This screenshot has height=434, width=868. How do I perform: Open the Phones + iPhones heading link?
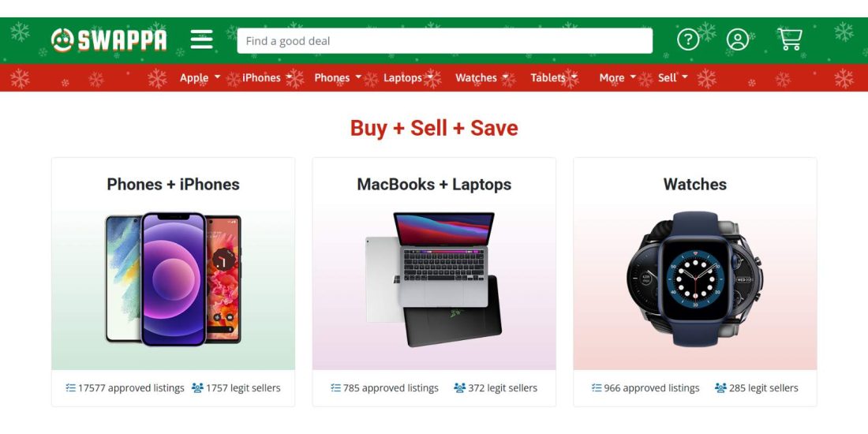173,185
